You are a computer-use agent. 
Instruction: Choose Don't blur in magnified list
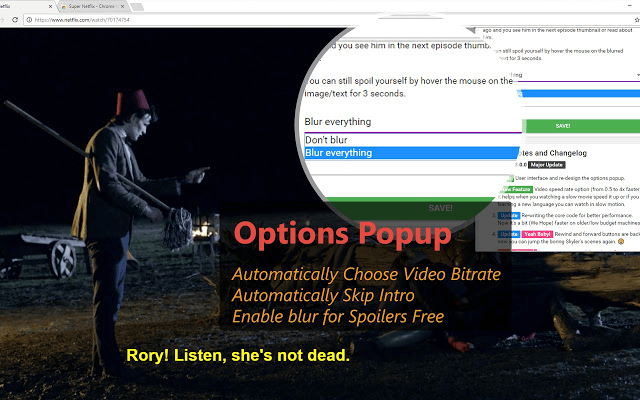point(412,140)
